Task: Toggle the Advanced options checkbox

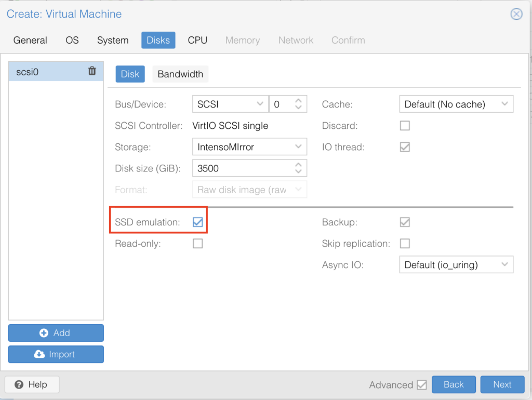Action: [422, 385]
